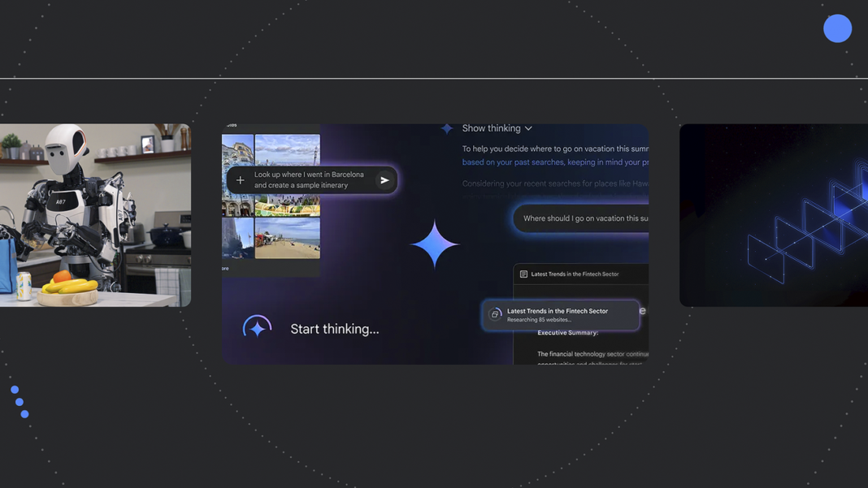Click the large Gemini sparkle icon

tap(434, 244)
